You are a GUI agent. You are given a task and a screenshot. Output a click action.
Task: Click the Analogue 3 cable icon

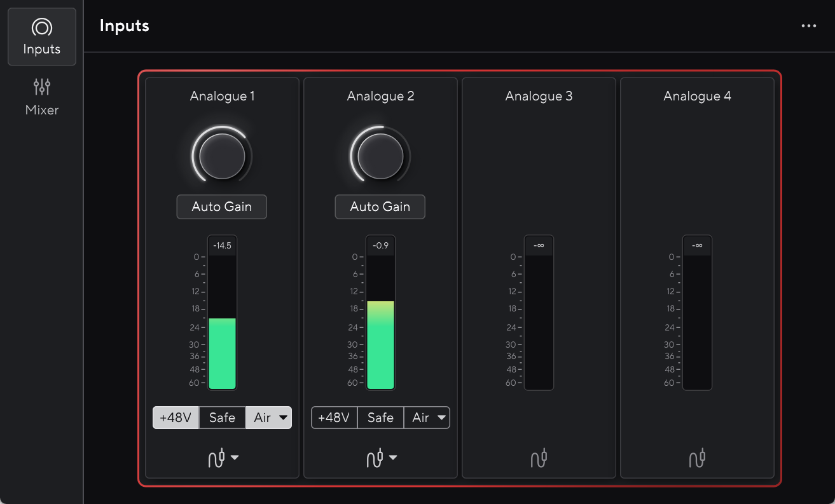click(x=539, y=458)
